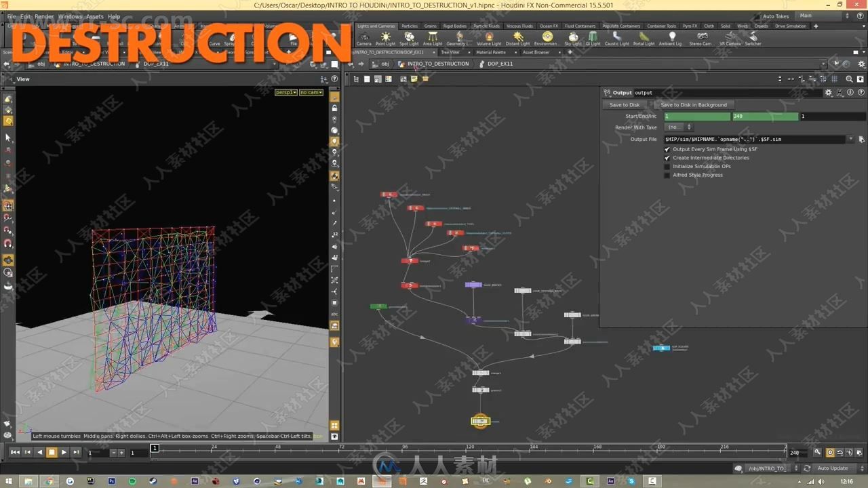868x488 pixels.
Task: Switch to the Asset Browser pane tab
Action: [536, 52]
